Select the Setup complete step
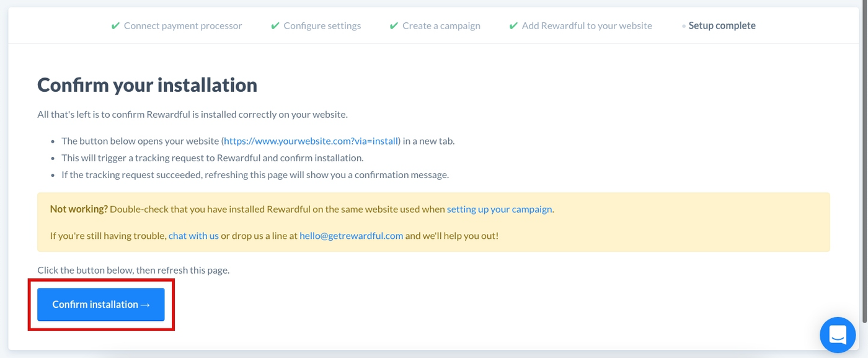This screenshot has height=358, width=868. (x=722, y=26)
